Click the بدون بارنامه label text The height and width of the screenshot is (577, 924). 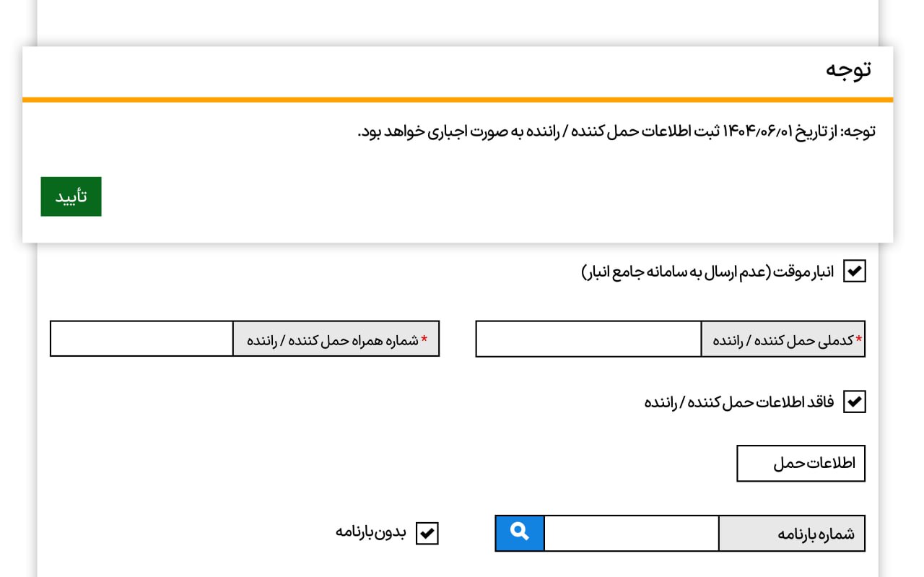point(371,533)
